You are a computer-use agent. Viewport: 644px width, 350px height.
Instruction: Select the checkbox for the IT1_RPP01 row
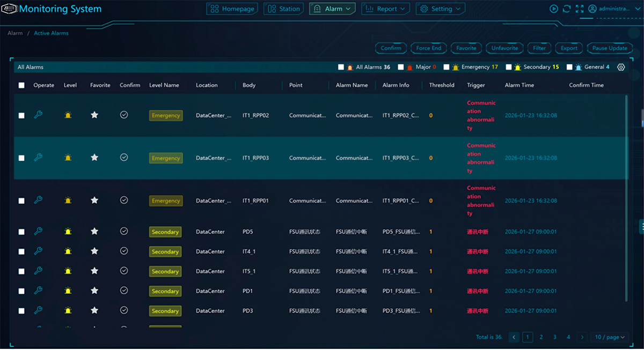point(21,200)
